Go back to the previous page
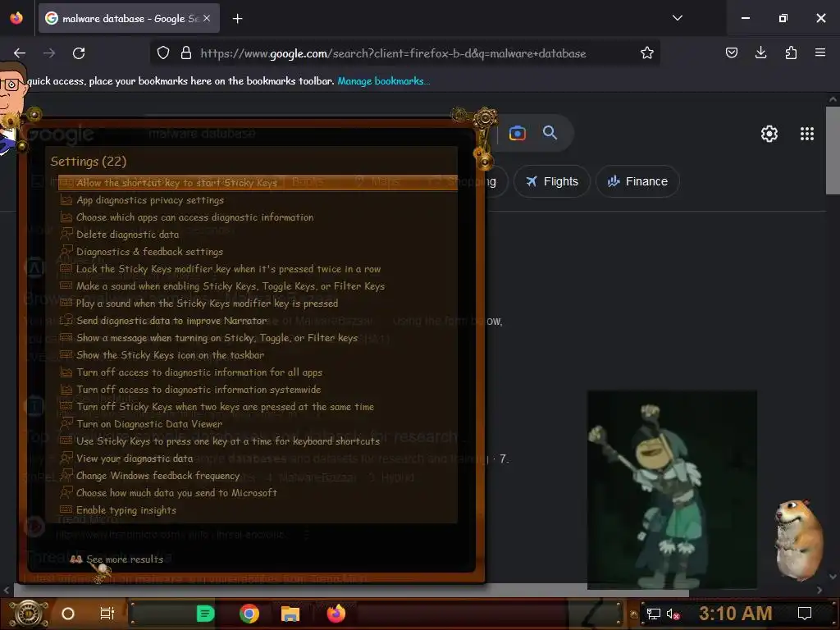 point(20,53)
